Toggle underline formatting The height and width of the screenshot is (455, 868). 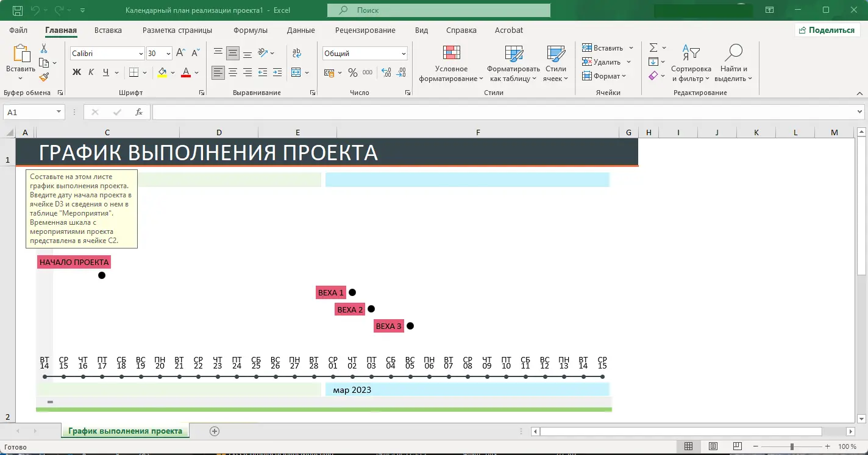pos(104,72)
